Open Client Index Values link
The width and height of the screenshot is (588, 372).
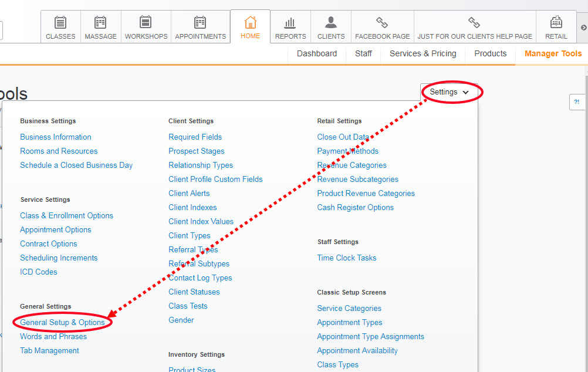pos(201,222)
